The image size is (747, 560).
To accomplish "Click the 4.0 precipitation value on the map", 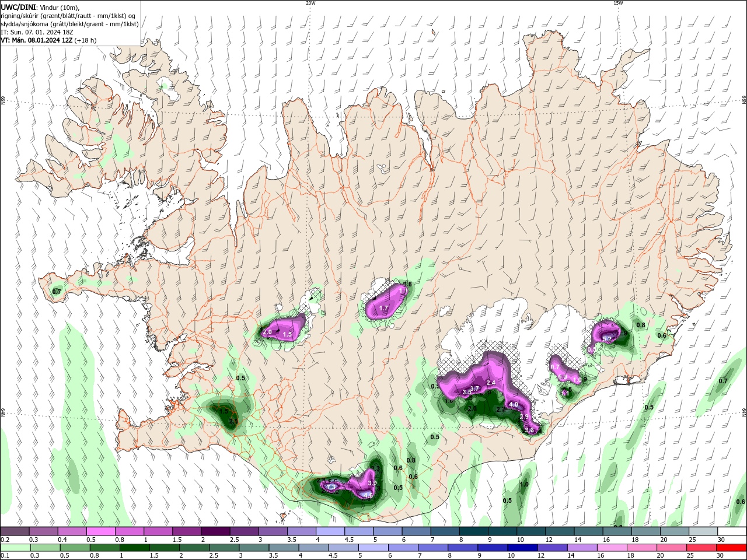I will (x=514, y=404).
